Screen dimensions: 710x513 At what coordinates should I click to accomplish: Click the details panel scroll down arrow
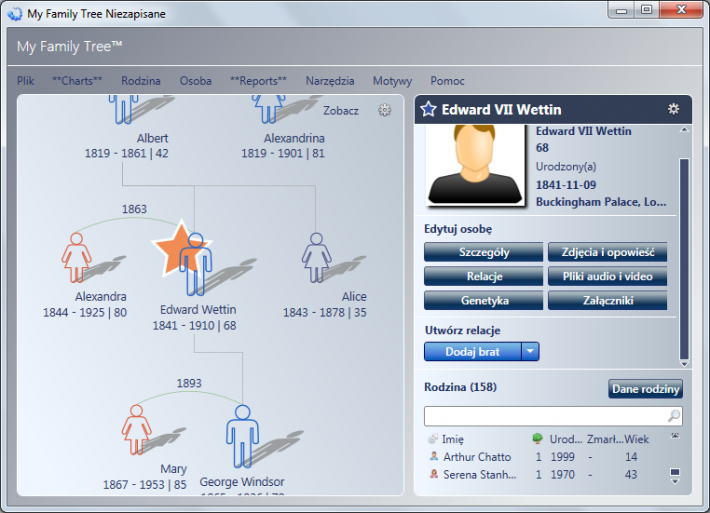pyautogui.click(x=684, y=364)
